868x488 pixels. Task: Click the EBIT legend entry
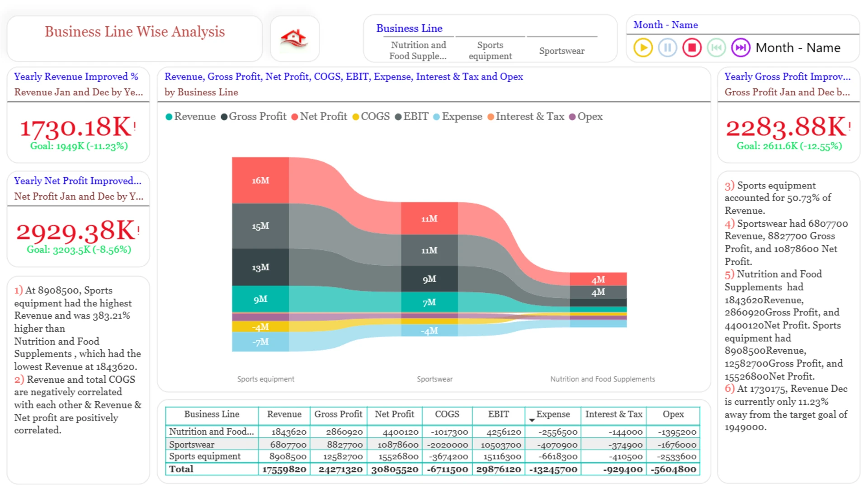coord(411,117)
